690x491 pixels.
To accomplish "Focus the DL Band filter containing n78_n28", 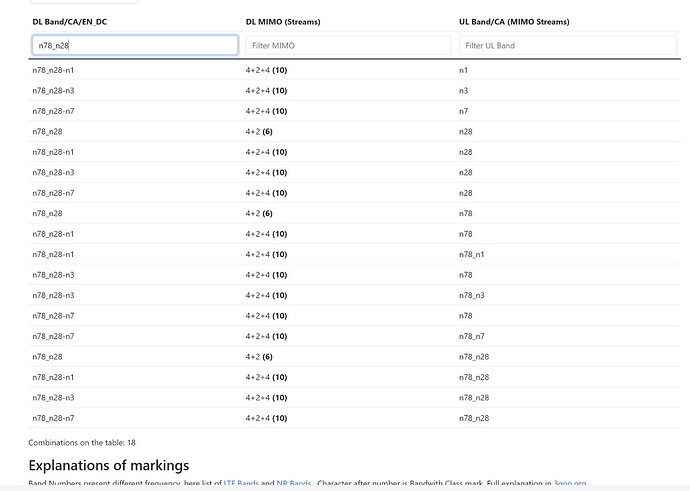I will [x=135, y=45].
